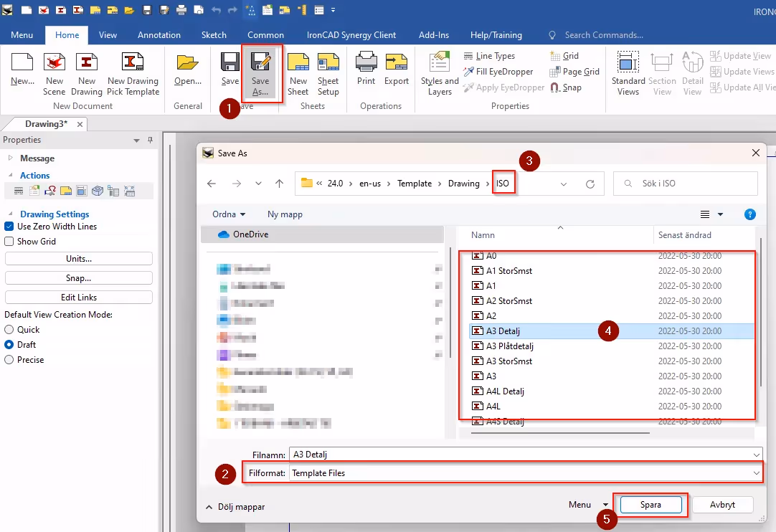Image resolution: width=776 pixels, height=532 pixels.
Task: Click the Print ribbon icon
Action: [366, 69]
